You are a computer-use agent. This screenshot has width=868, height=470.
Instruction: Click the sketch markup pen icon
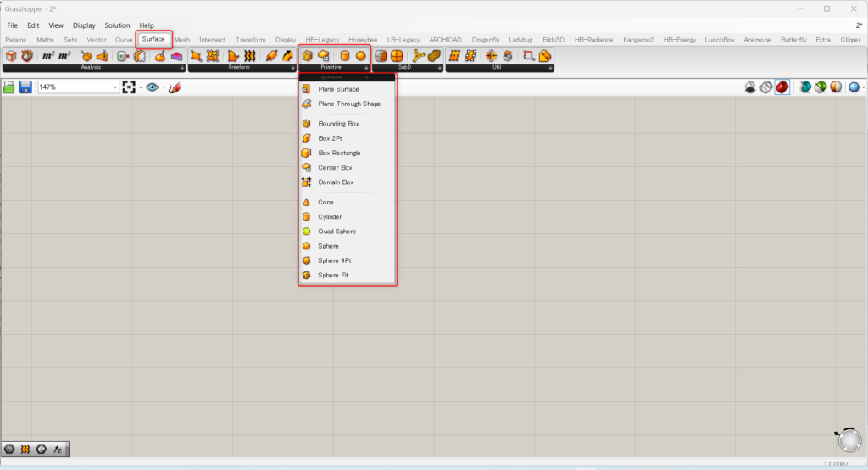[x=175, y=87]
